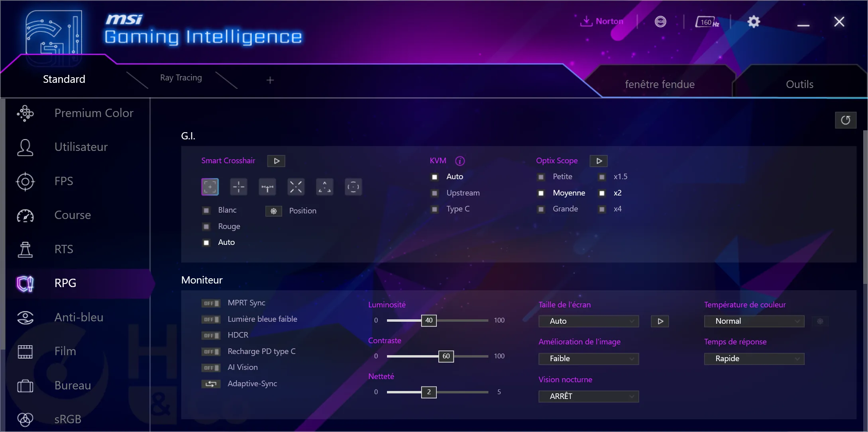Select the corner bracket crosshair icon
868x432 pixels.
pyautogui.click(x=210, y=186)
